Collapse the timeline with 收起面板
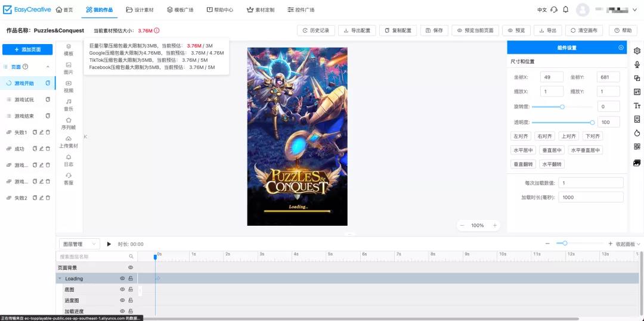This screenshot has width=644, height=321. click(627, 244)
